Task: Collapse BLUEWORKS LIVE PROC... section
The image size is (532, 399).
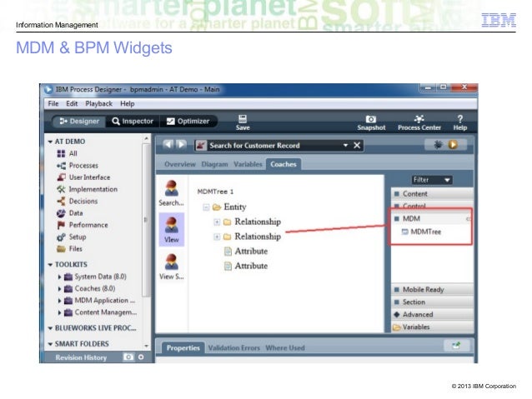Action: click(50, 328)
